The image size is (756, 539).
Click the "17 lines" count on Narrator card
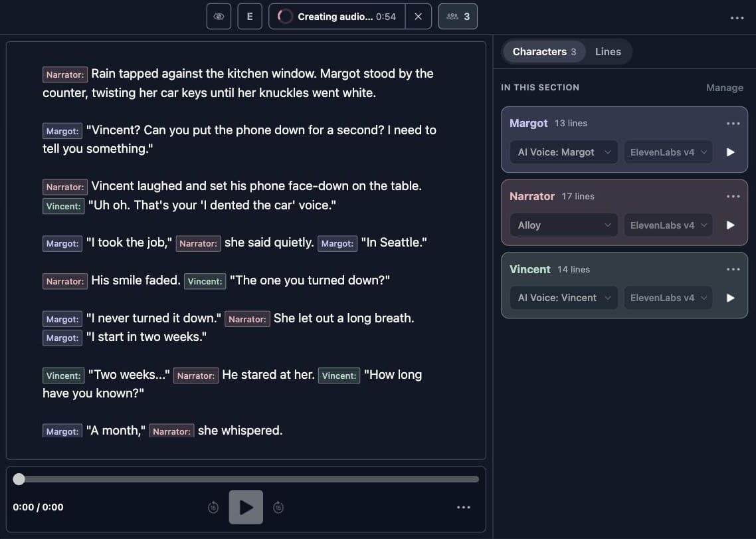tap(578, 197)
